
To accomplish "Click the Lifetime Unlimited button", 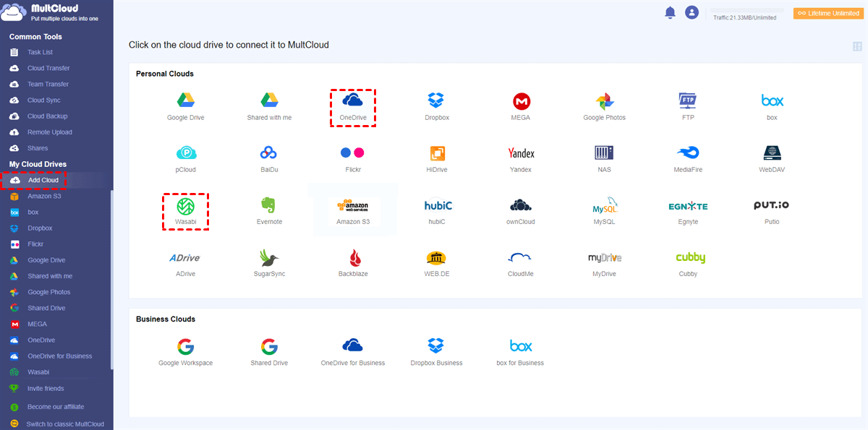I will [x=829, y=13].
